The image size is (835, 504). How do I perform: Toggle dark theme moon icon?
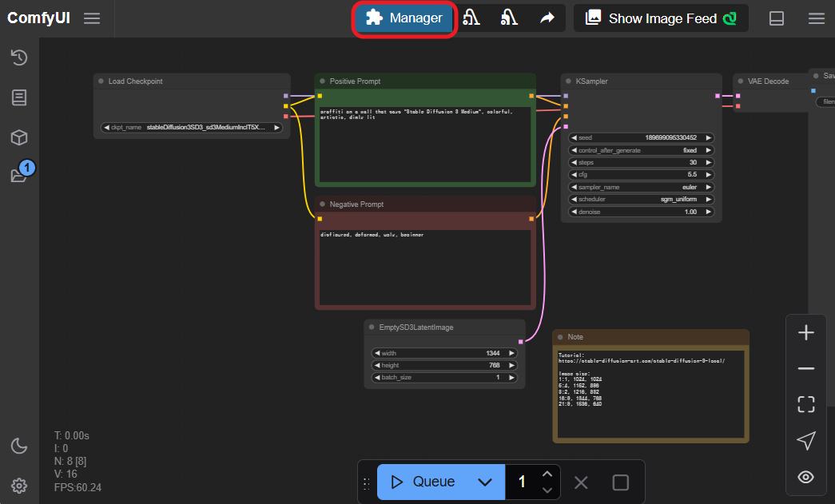(x=19, y=446)
